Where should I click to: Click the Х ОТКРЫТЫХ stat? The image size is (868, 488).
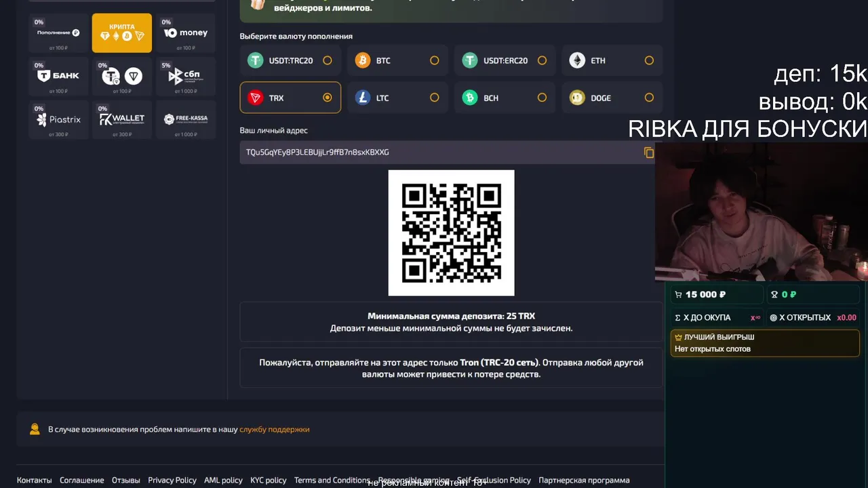click(x=813, y=317)
